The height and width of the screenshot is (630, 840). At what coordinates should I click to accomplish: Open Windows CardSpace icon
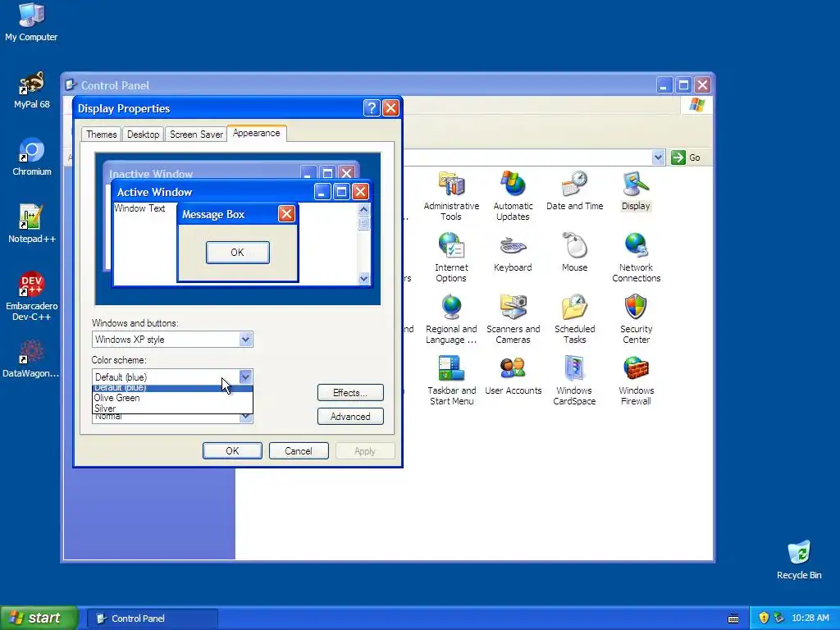pos(574,381)
